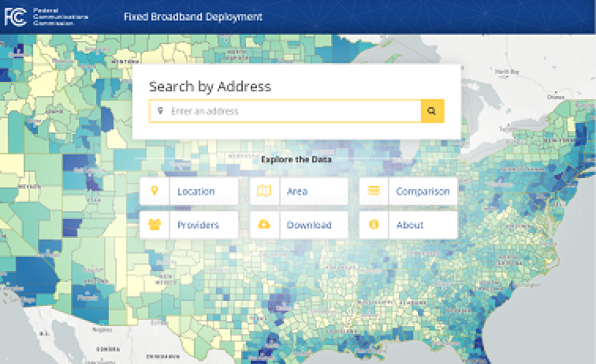Click the About info circle icon
The width and height of the screenshot is (596, 364).
374,224
